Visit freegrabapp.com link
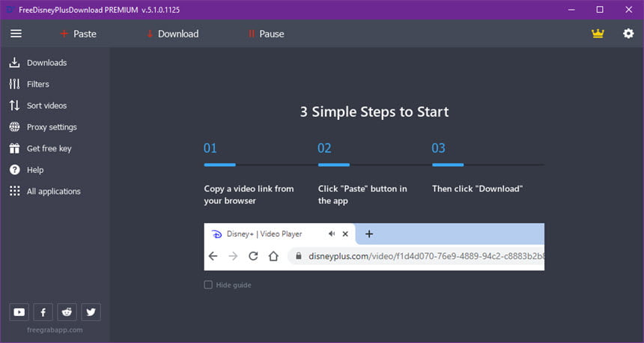This screenshot has width=644, height=343. pyautogui.click(x=55, y=330)
